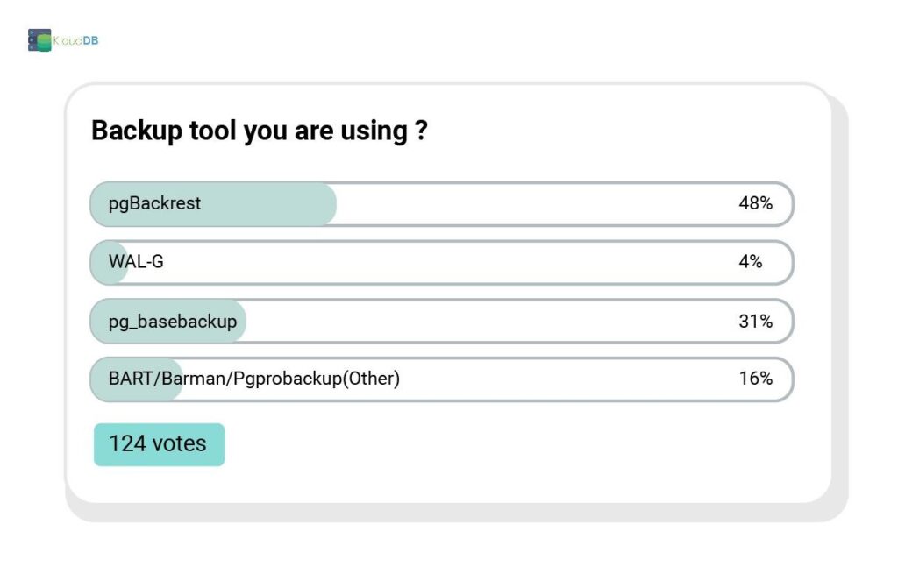Click the poll question heading text

[x=249, y=131]
